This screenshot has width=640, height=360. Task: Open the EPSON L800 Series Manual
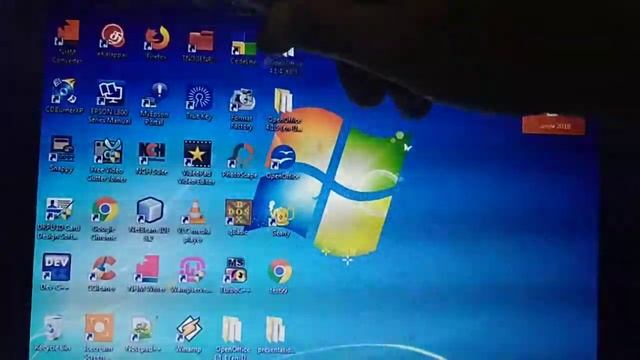(110, 94)
